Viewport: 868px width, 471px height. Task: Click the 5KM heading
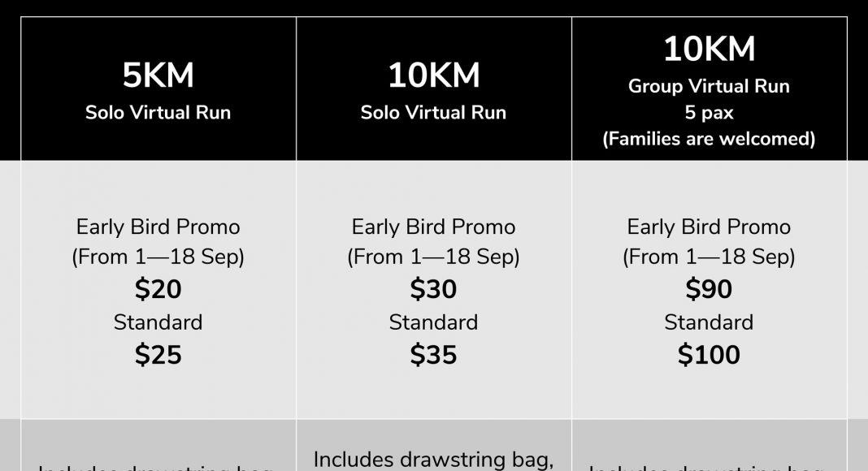click(158, 76)
